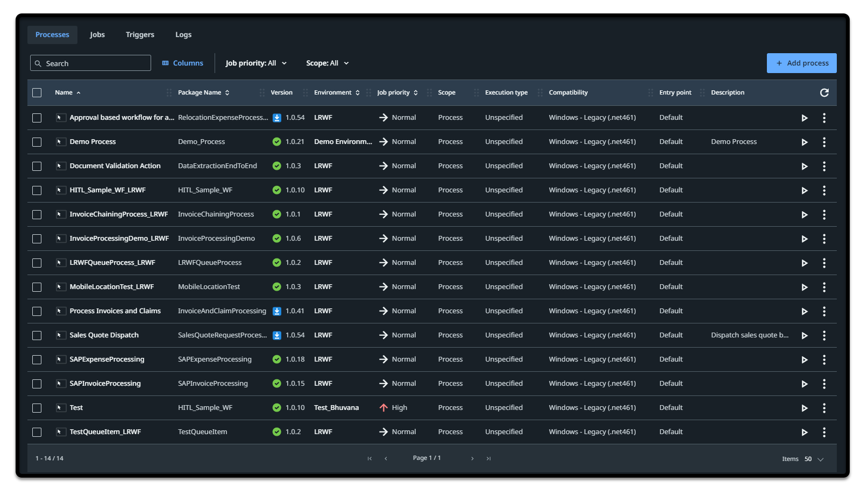
Task: Click the Entry point column header
Action: click(x=675, y=93)
